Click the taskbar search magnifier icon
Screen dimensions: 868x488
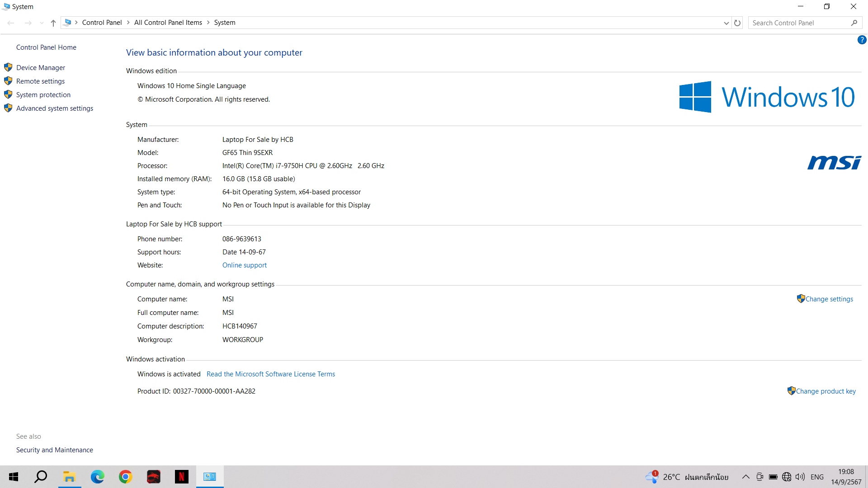41,477
